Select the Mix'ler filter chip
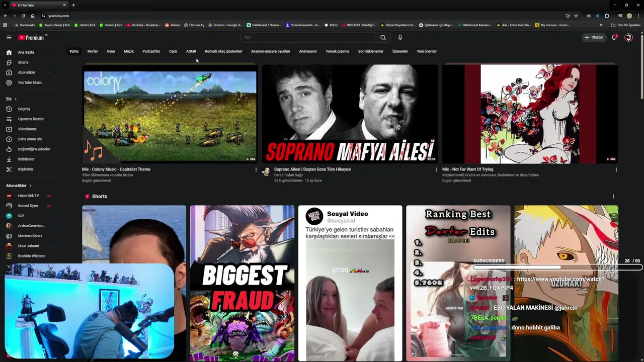The image size is (644, 362). [x=93, y=51]
